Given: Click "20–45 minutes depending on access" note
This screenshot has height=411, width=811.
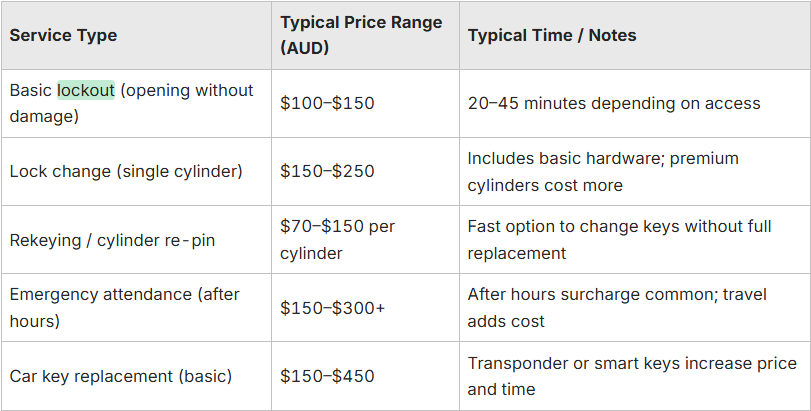Looking at the screenshot, I should 614,103.
